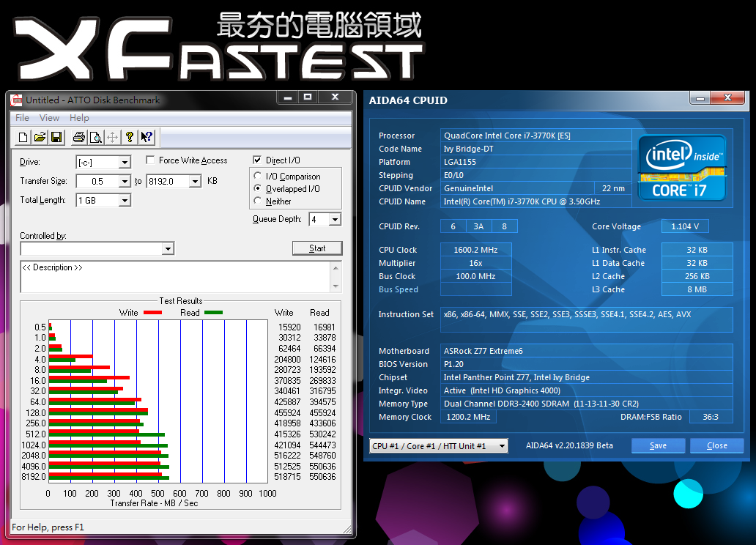The width and height of the screenshot is (756, 545).
Task: Open the Queue Depth dropdown
Action: click(x=335, y=220)
